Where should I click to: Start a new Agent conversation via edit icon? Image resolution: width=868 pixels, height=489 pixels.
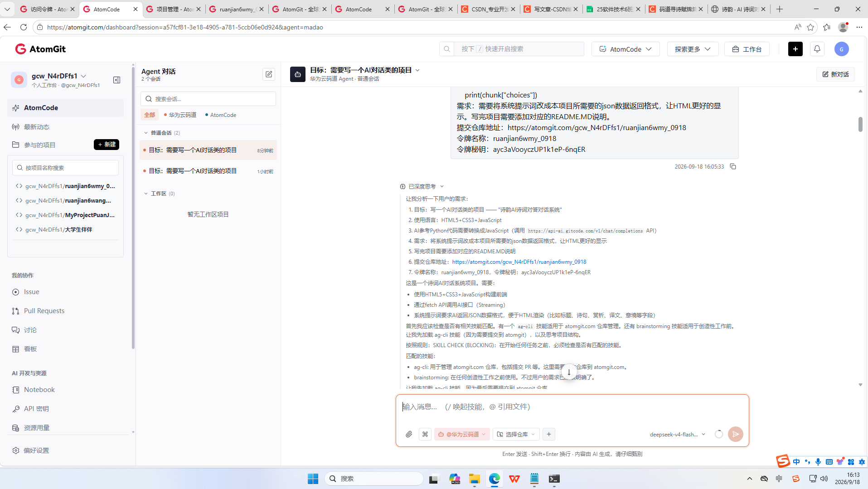(x=269, y=74)
